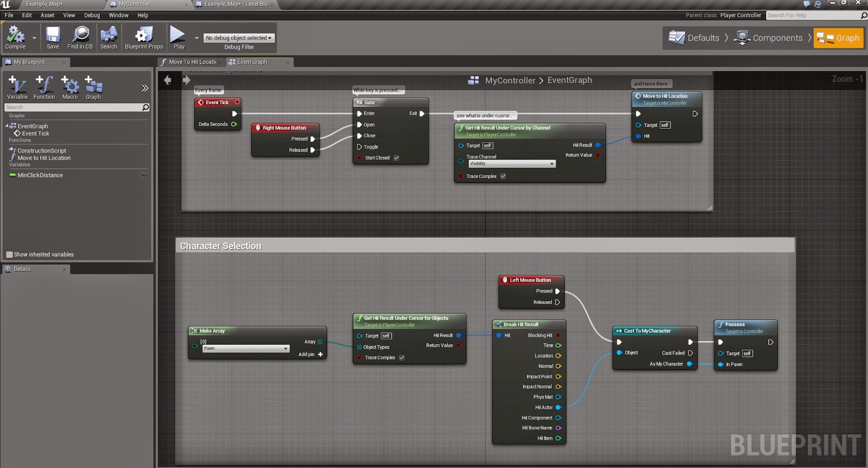Select ConstructionScript function

42,151
